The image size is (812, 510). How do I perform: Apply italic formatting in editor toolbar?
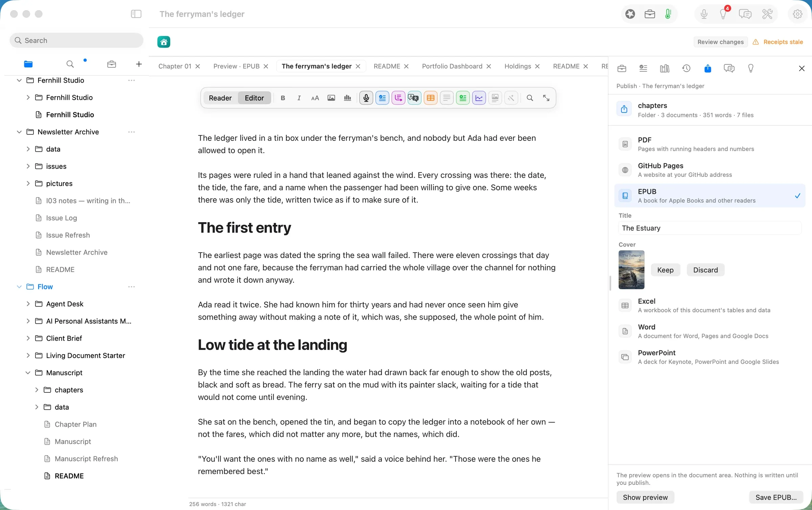pos(299,98)
